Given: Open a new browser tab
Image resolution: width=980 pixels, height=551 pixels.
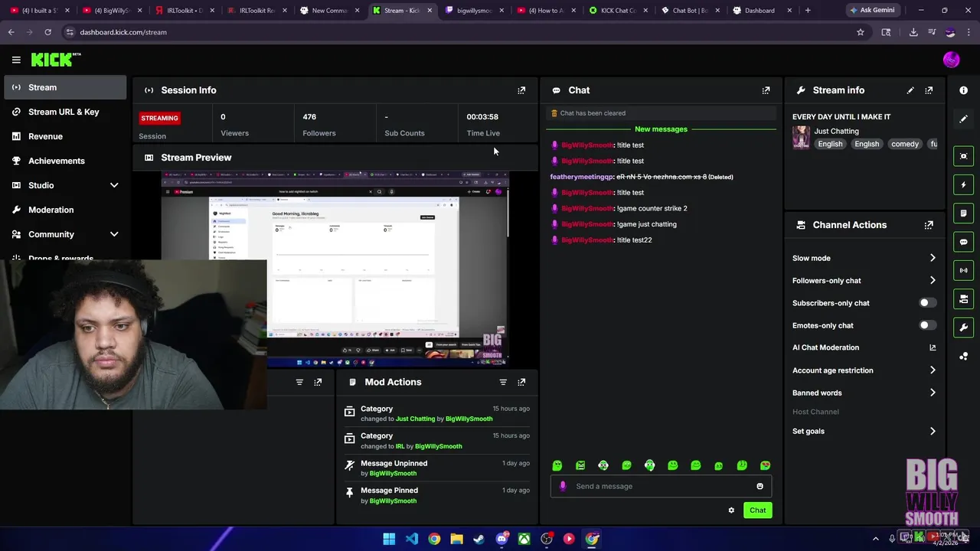Looking at the screenshot, I should pyautogui.click(x=807, y=11).
